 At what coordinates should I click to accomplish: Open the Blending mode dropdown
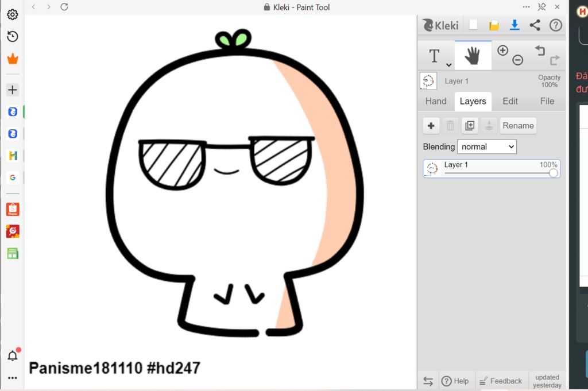point(487,146)
